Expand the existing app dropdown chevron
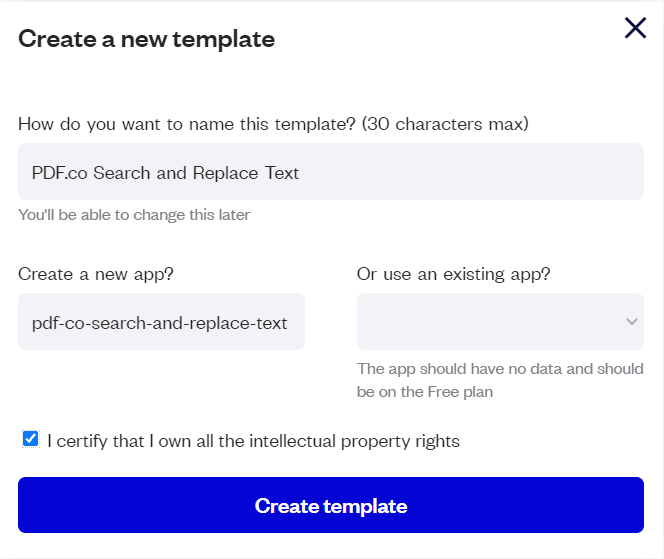 click(x=631, y=322)
